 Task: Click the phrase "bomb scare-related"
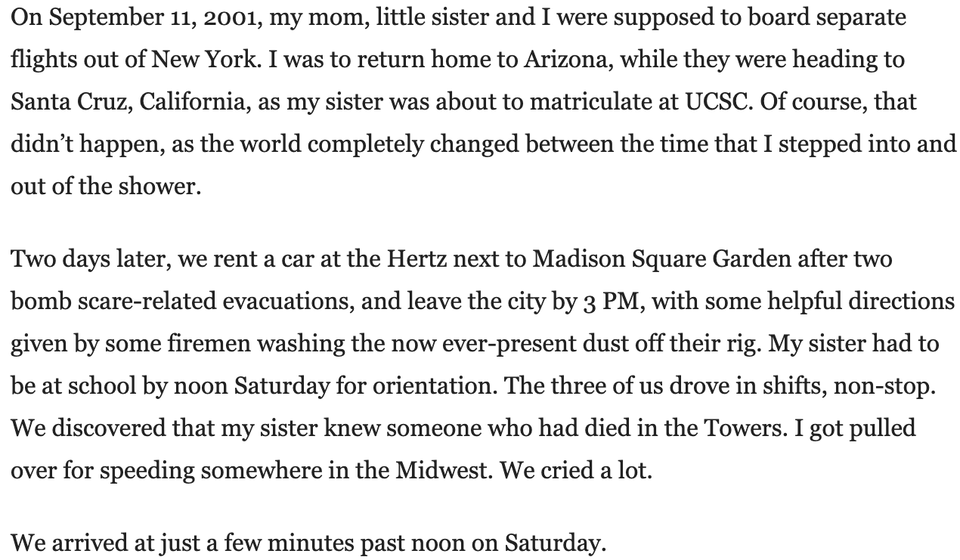tap(113, 302)
